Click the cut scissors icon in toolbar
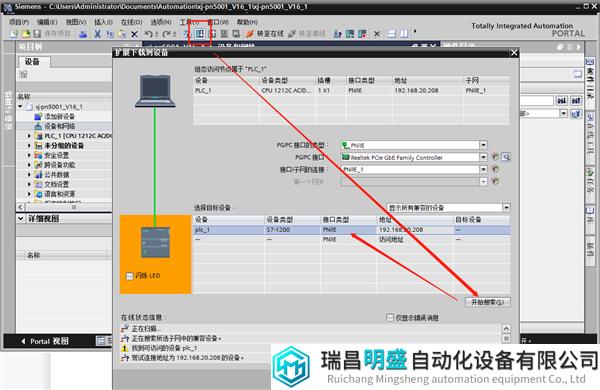This screenshot has height=390, width=600. [98, 34]
